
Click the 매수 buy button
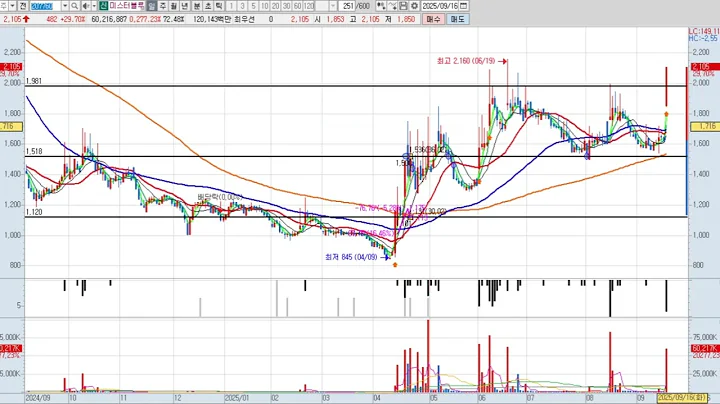(x=433, y=19)
